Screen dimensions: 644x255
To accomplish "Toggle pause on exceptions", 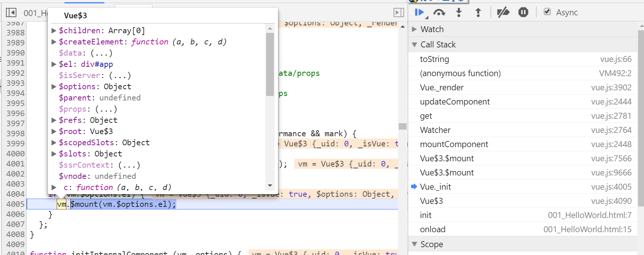I will pos(523,12).
